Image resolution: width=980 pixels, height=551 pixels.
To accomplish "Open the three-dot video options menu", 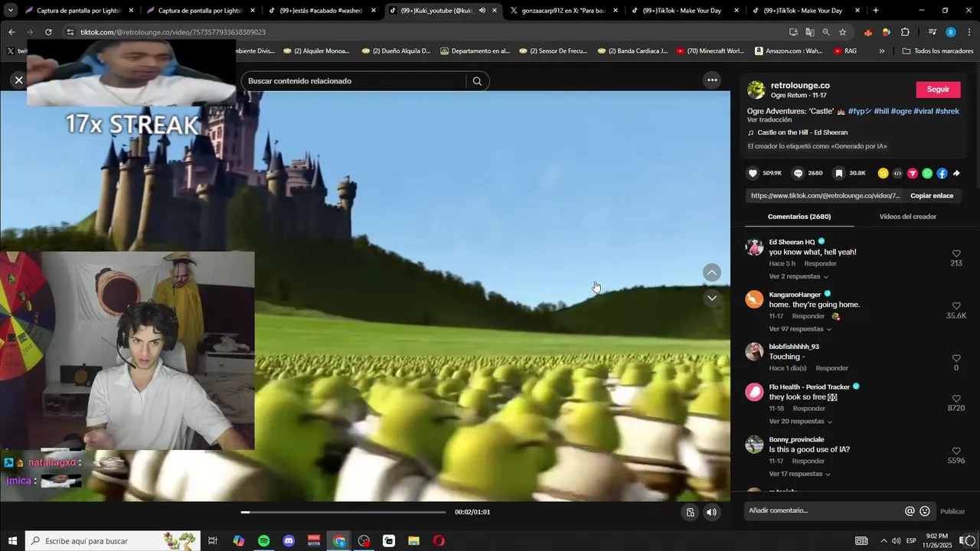I will coord(712,80).
